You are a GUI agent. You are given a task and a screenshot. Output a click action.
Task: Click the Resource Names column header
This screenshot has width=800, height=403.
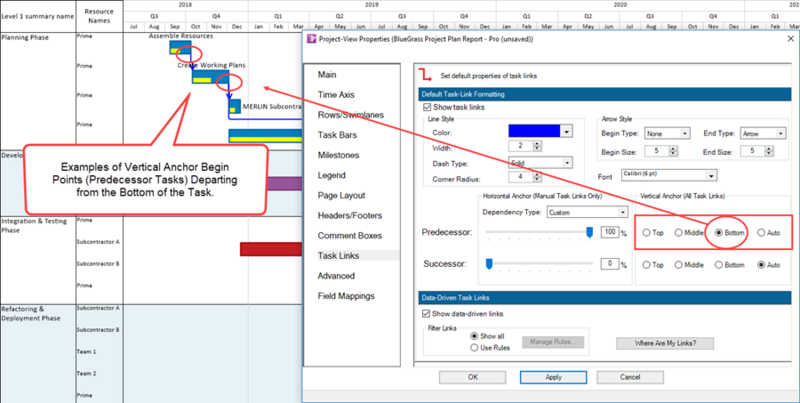pyautogui.click(x=99, y=16)
